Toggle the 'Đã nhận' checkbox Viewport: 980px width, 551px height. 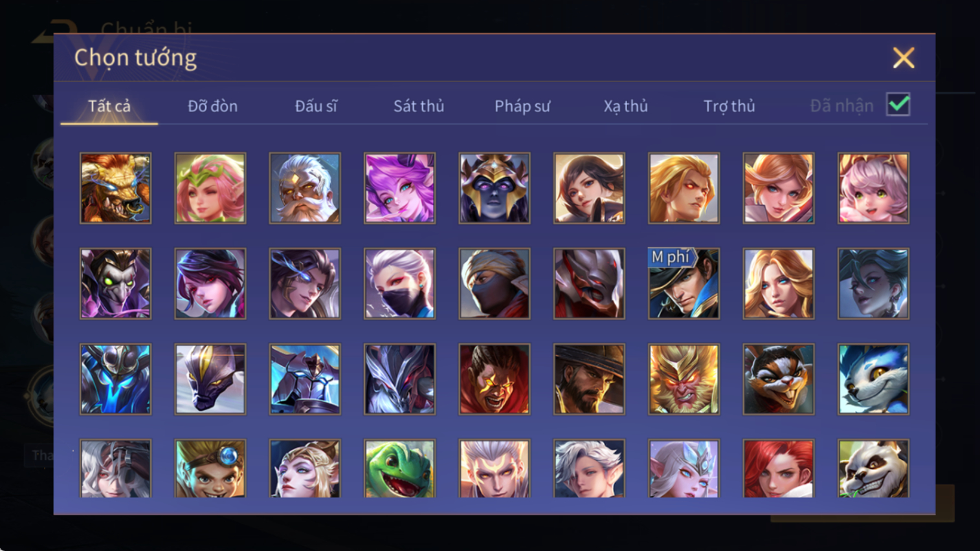tap(898, 105)
